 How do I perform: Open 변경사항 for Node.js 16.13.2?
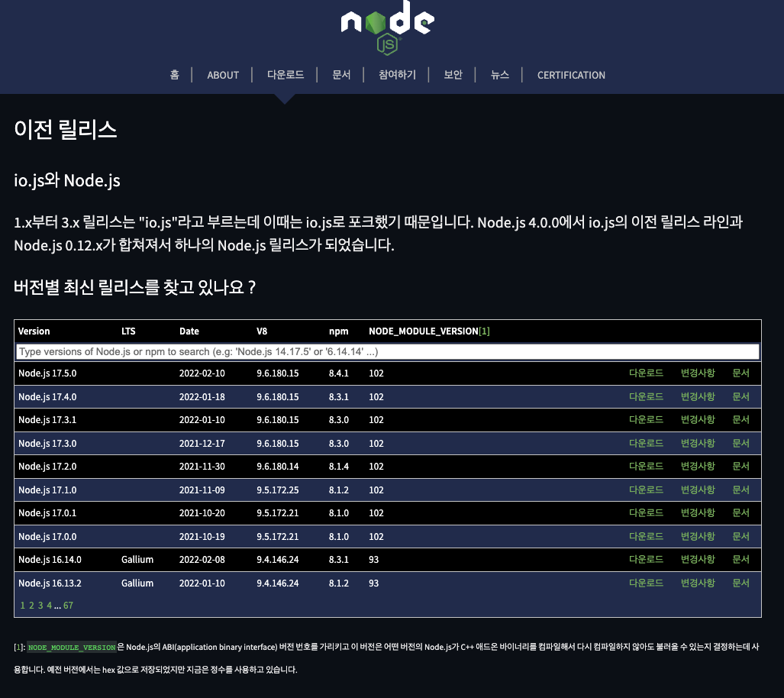698,583
